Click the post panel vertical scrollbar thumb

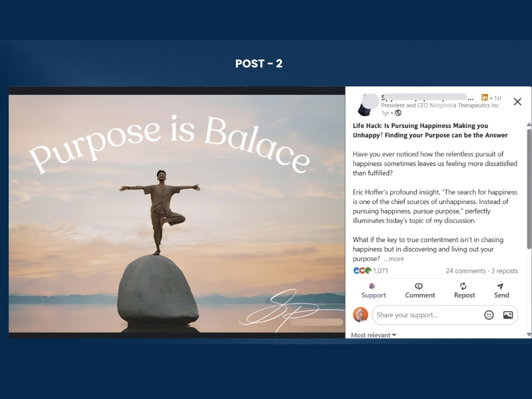529,189
